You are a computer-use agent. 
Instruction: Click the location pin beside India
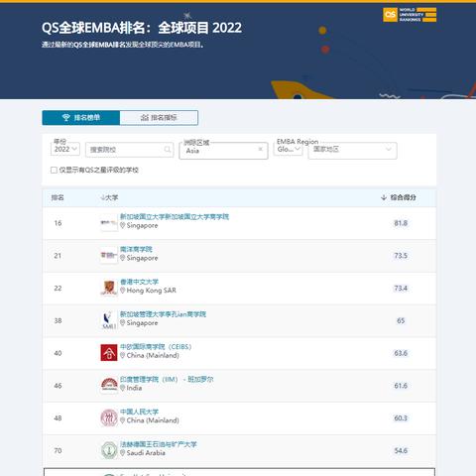pos(123,388)
